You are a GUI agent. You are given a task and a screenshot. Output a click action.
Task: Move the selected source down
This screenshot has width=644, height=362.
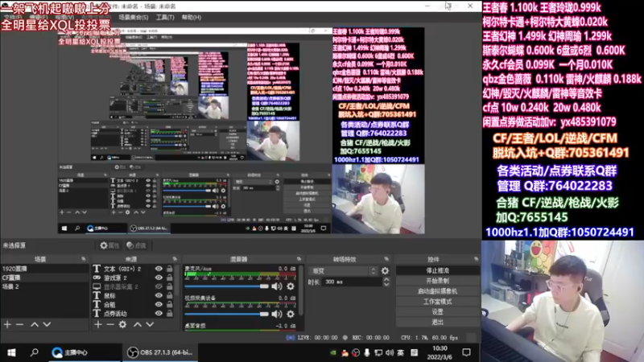pos(150,325)
